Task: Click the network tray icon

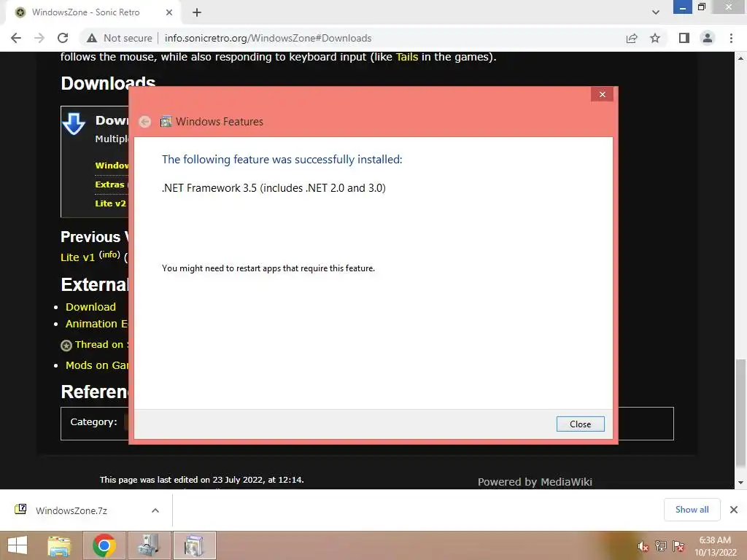Action: 660,546
